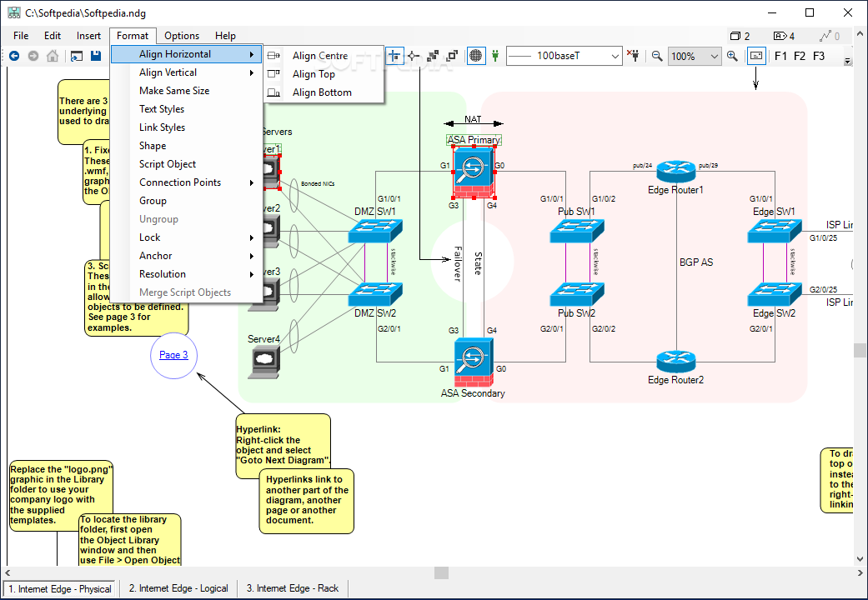
Task: Select Group in Format menu
Action: (187, 200)
